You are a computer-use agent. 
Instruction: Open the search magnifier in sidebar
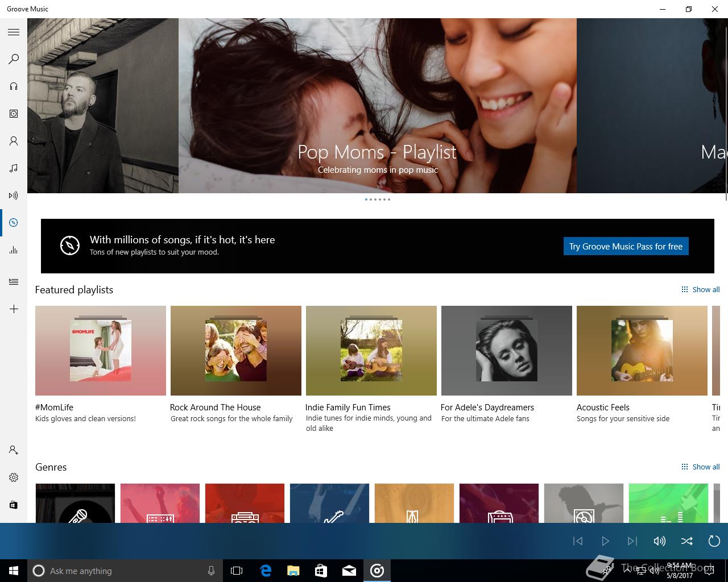[x=14, y=59]
